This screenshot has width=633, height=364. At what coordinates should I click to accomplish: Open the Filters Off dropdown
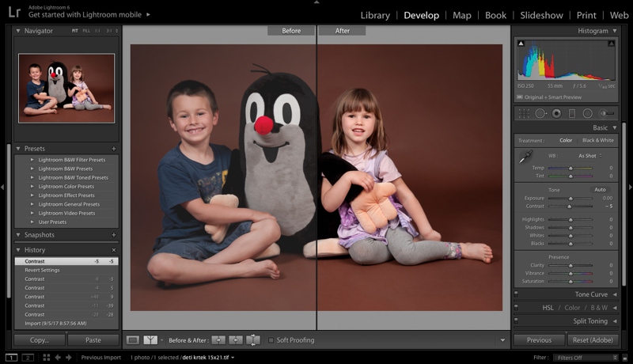click(x=586, y=358)
